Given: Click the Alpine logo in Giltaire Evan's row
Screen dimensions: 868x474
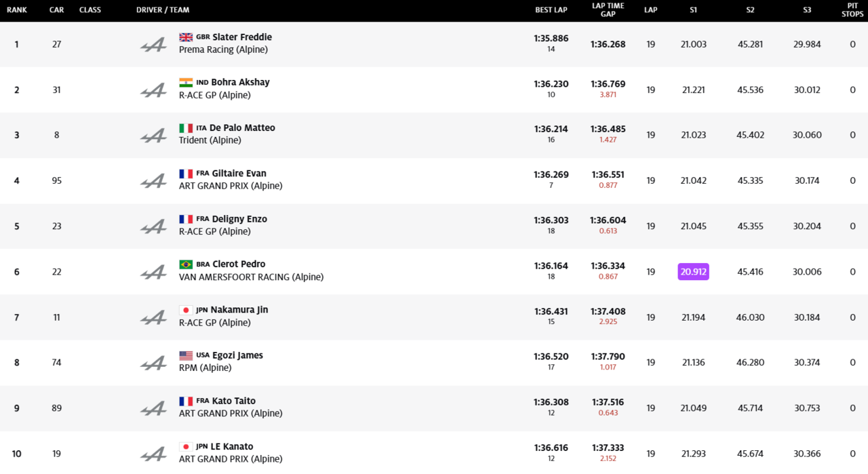Looking at the screenshot, I should pyautogui.click(x=153, y=181).
